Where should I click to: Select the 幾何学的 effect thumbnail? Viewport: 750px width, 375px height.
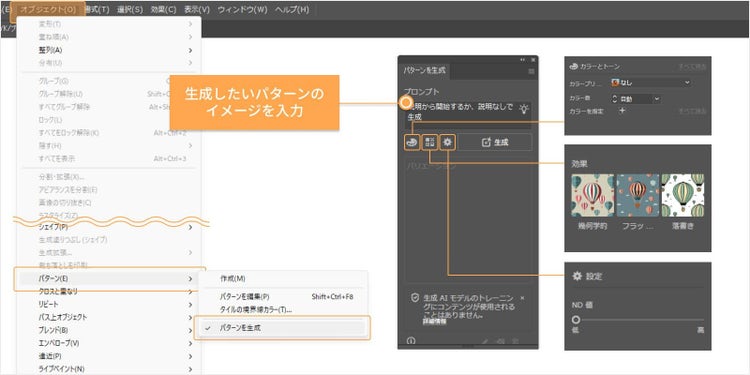[593, 195]
